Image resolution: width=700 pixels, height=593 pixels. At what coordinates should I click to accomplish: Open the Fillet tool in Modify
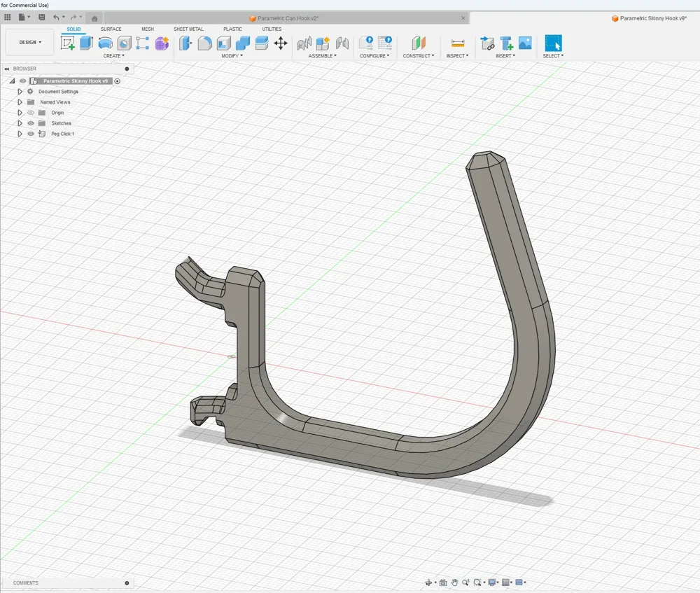(205, 43)
